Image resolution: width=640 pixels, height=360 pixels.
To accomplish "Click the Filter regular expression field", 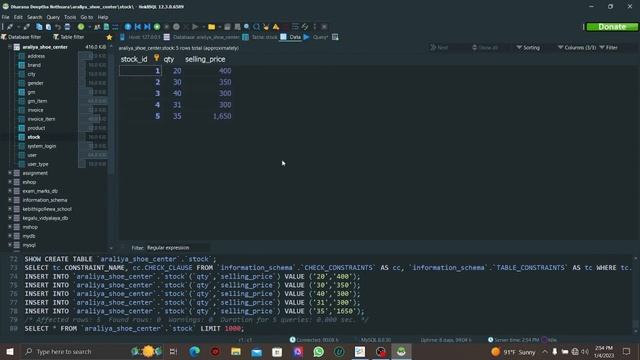I will (x=178, y=248).
